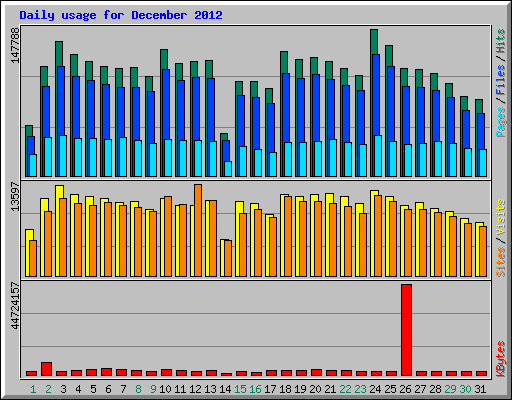Viewport: 512px width, 400px height.
Task: Click the cyan Pages bar for day 1
Action: tap(33, 165)
